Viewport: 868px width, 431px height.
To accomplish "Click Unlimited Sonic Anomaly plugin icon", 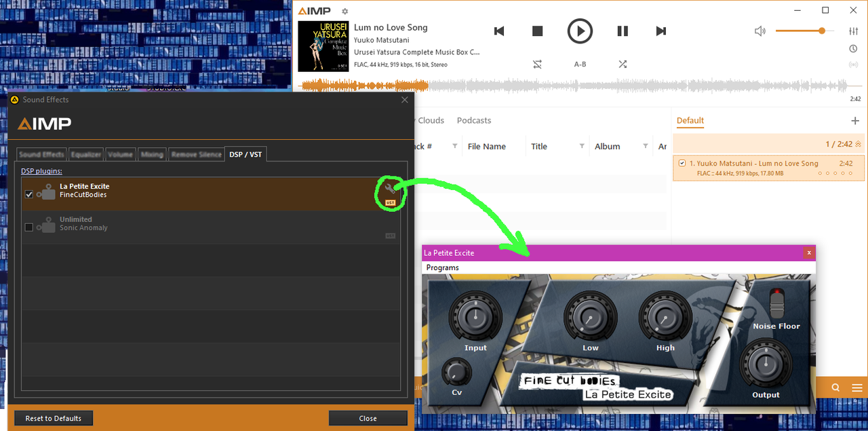I will [x=46, y=225].
